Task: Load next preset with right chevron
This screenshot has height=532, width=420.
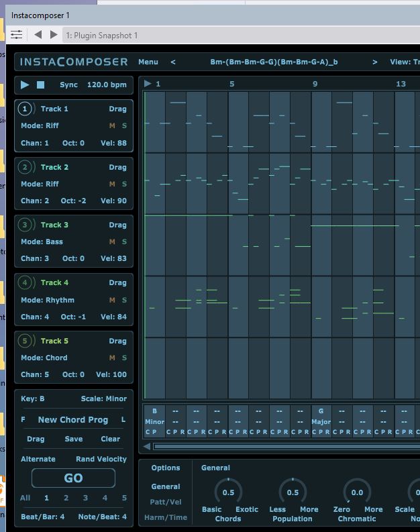Action: pos(374,62)
